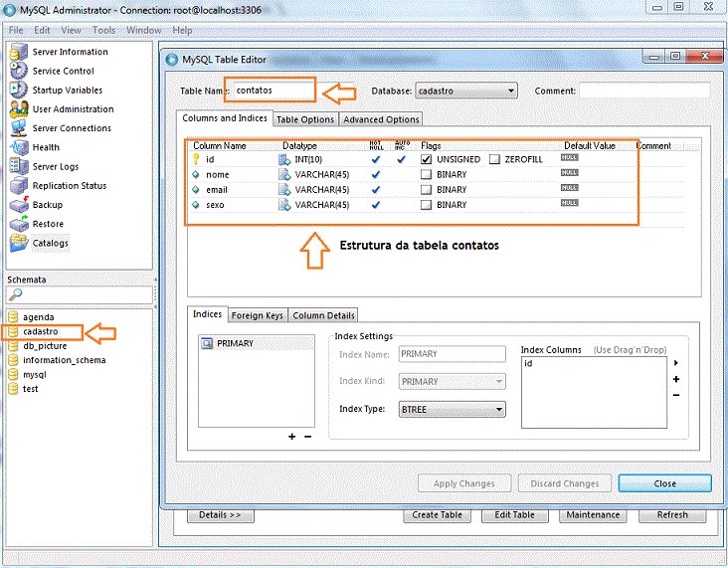Select the db_picture database icon
This screenshot has height=568, width=728.
coord(13,345)
